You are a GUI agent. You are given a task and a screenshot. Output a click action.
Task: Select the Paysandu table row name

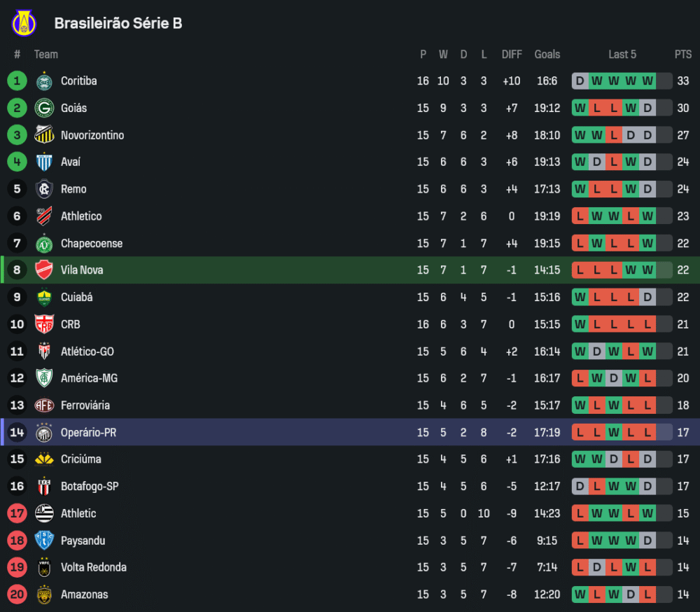[83, 541]
